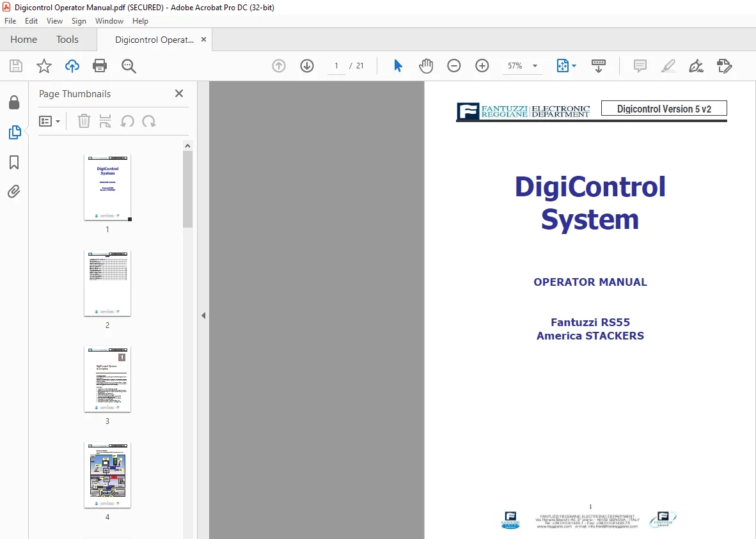Open the Attachments paperclip panel

tap(14, 192)
